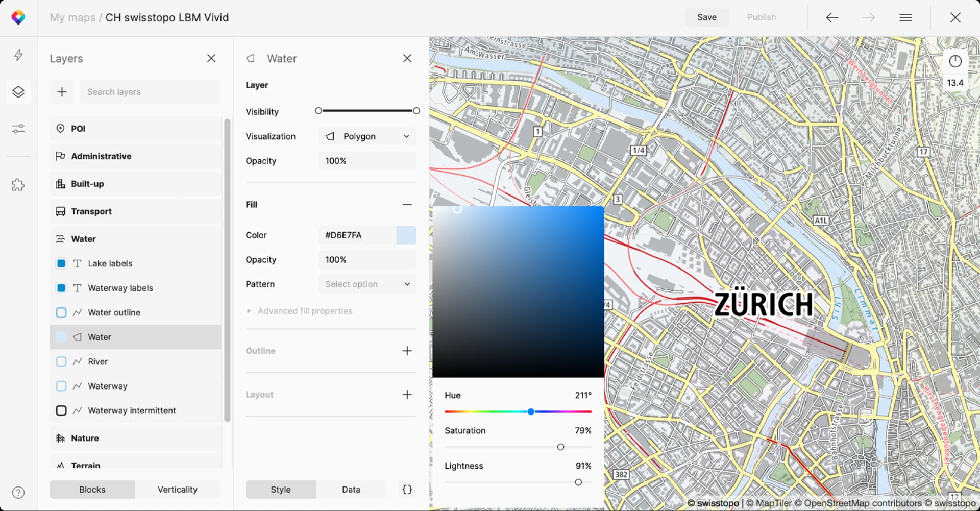Add Layout section with plus icon

[407, 395]
